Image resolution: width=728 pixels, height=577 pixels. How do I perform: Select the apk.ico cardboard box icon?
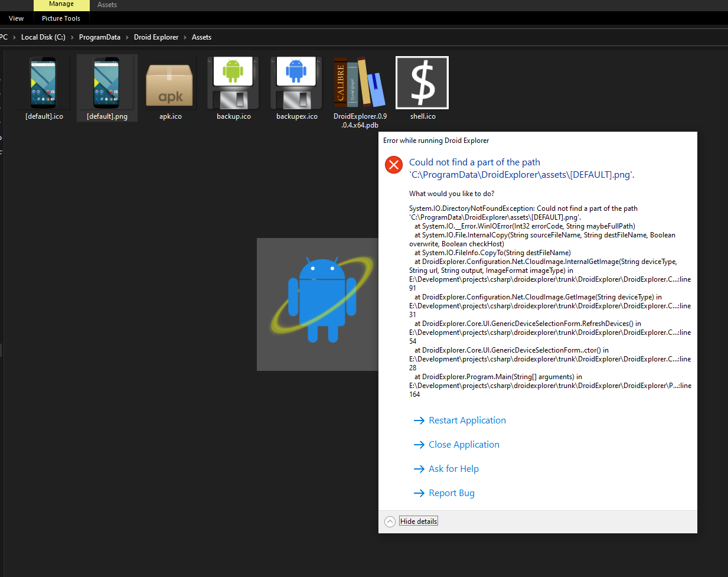[x=169, y=86]
